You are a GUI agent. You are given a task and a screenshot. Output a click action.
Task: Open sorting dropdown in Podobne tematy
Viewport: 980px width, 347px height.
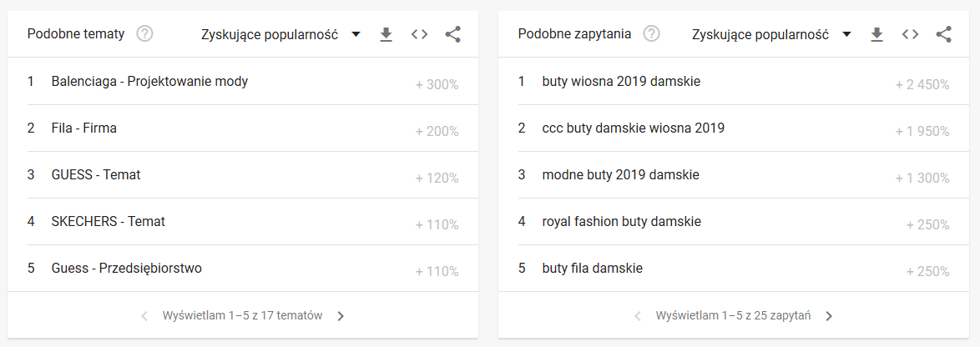[281, 35]
